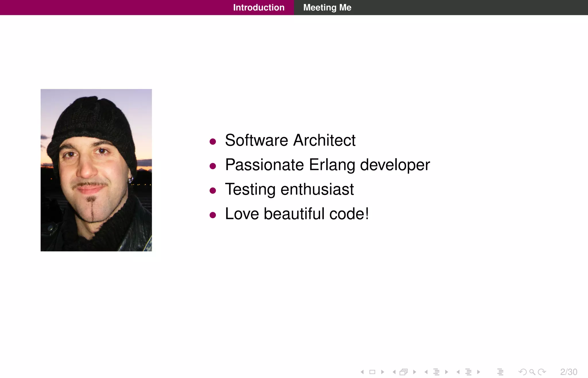Click the 2/30 page number indicator
Screen dimensions: 588x378
tap(568, 372)
